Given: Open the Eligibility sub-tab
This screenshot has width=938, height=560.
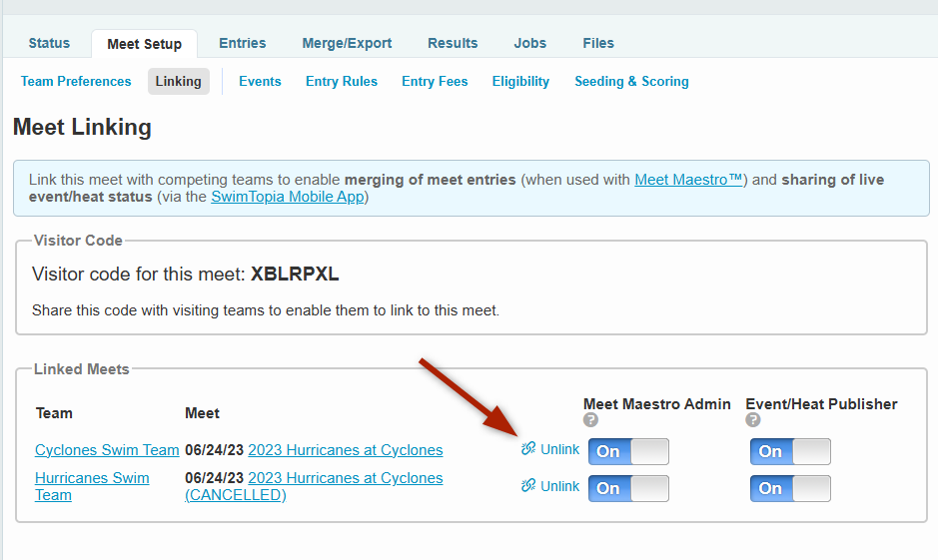Looking at the screenshot, I should 520,81.
